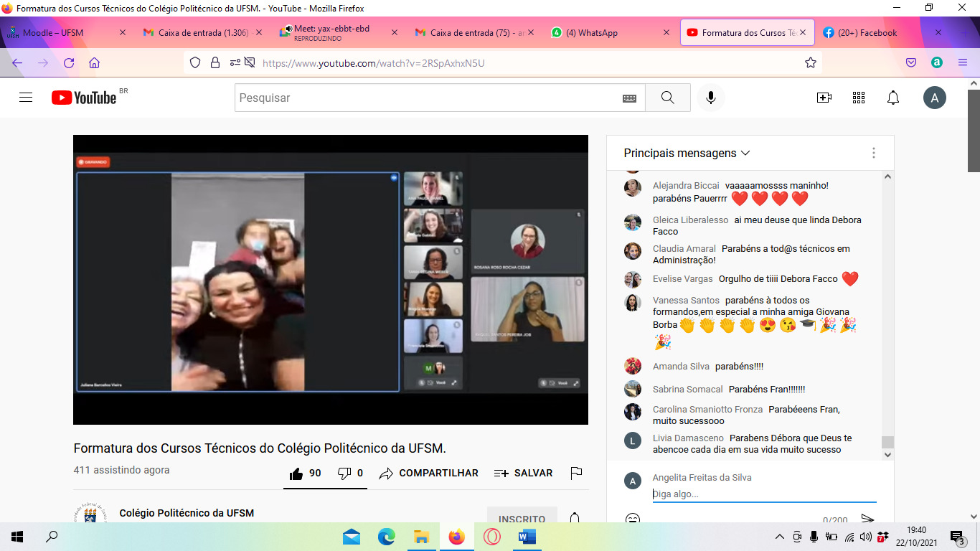Open the live chat three-dot options menu
This screenshot has width=980, height=551.
pos(873,153)
